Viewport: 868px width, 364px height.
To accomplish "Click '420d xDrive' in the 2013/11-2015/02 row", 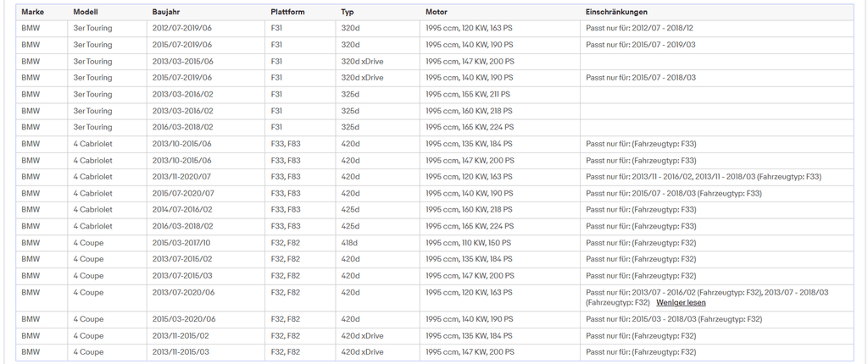I will click(x=362, y=336).
